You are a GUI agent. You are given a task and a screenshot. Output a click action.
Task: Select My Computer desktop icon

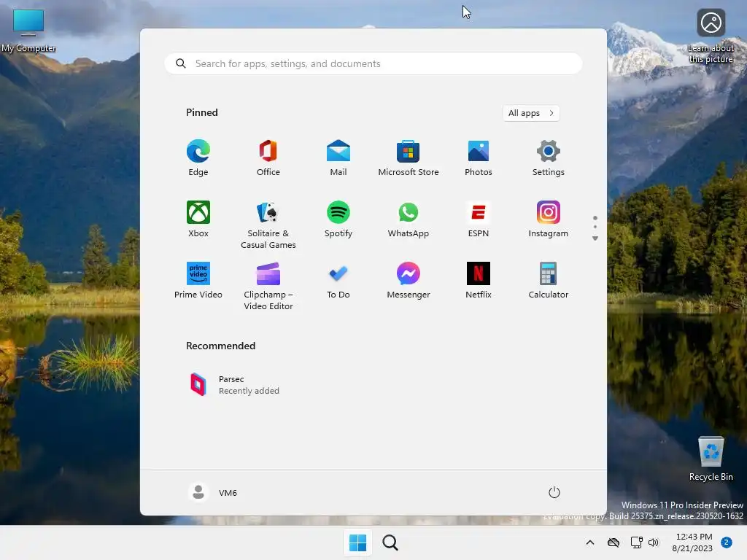[28, 31]
